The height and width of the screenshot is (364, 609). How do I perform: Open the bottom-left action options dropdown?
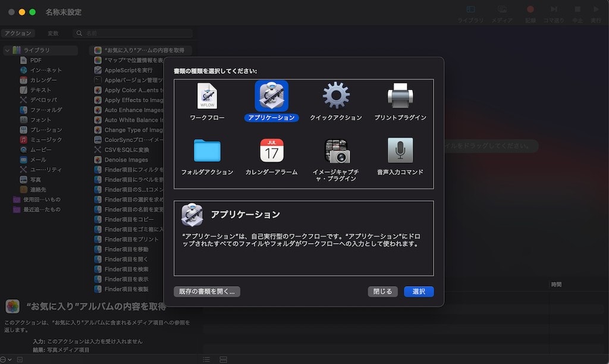(6, 359)
